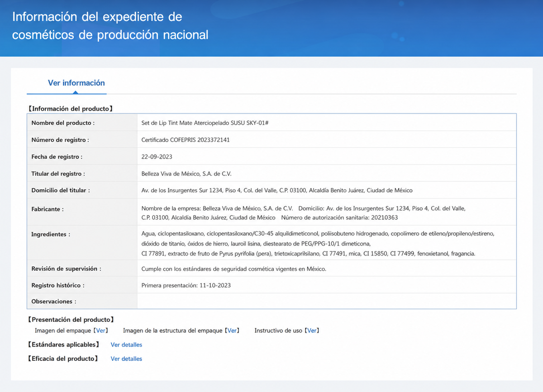Image resolution: width=543 pixels, height=392 pixels.
Task: Click the Primera presentación: 11-10-2023 entry
Action: 186,286
